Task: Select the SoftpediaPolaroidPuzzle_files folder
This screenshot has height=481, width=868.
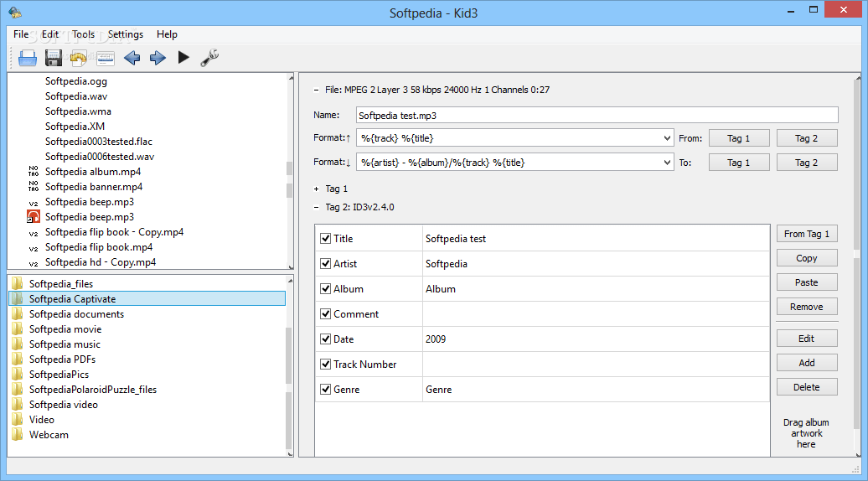Action: click(93, 390)
